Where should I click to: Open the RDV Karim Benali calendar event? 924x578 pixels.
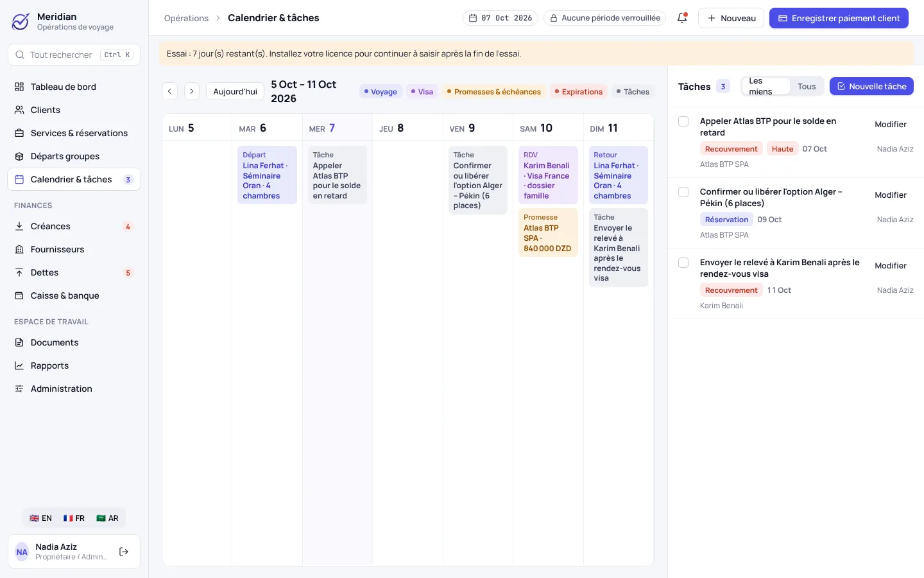[x=548, y=175]
